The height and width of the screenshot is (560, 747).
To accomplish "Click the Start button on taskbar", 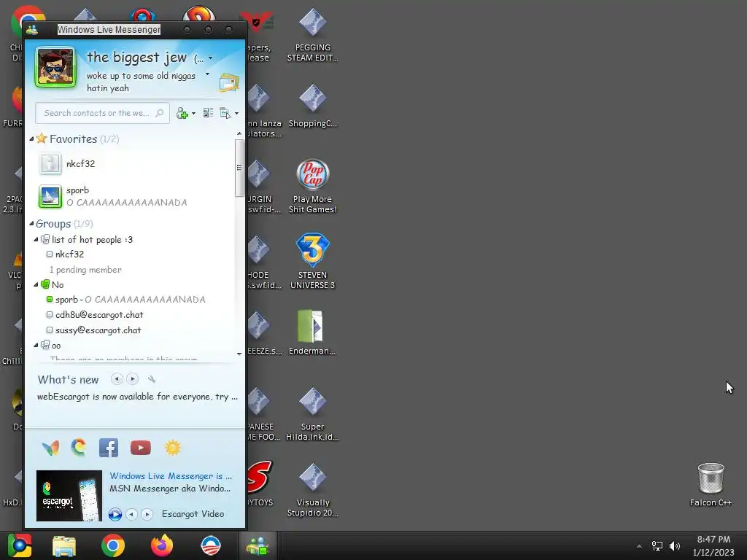I will pos(20,545).
